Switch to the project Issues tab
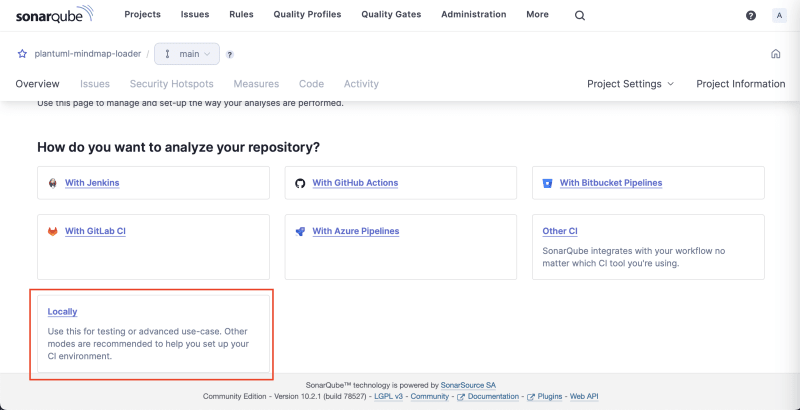The width and height of the screenshot is (800, 410). click(x=95, y=84)
